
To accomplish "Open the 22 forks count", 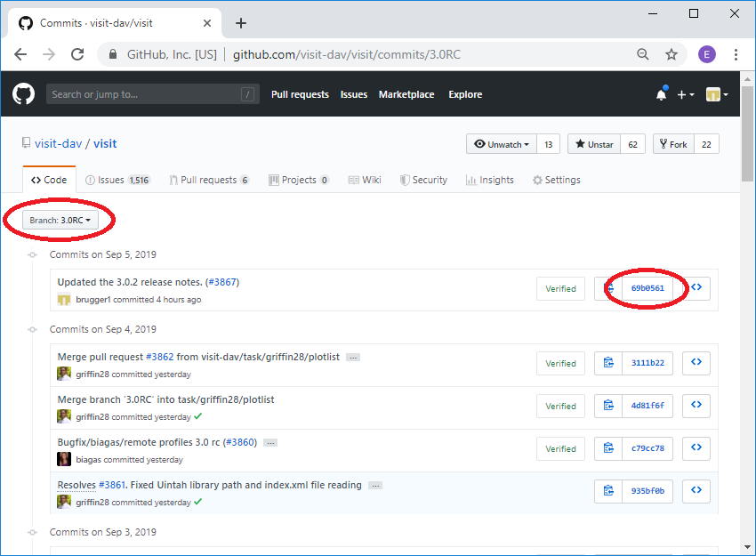I will 707,144.
